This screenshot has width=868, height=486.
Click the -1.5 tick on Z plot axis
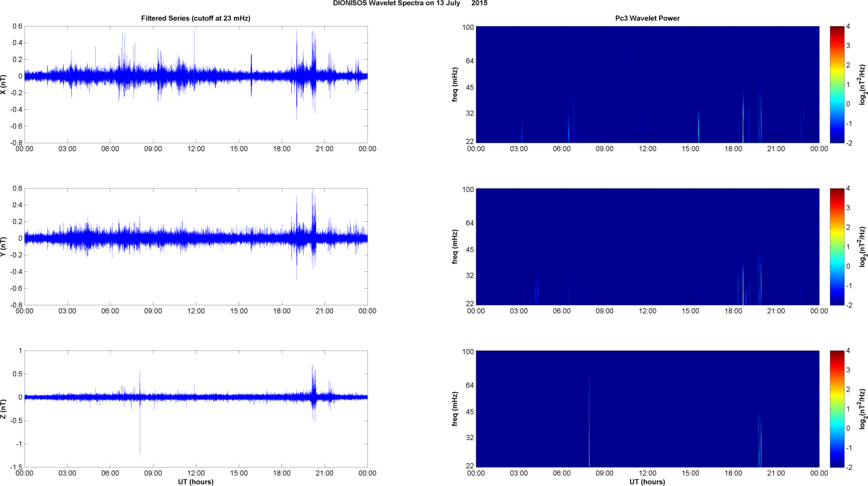click(16, 467)
